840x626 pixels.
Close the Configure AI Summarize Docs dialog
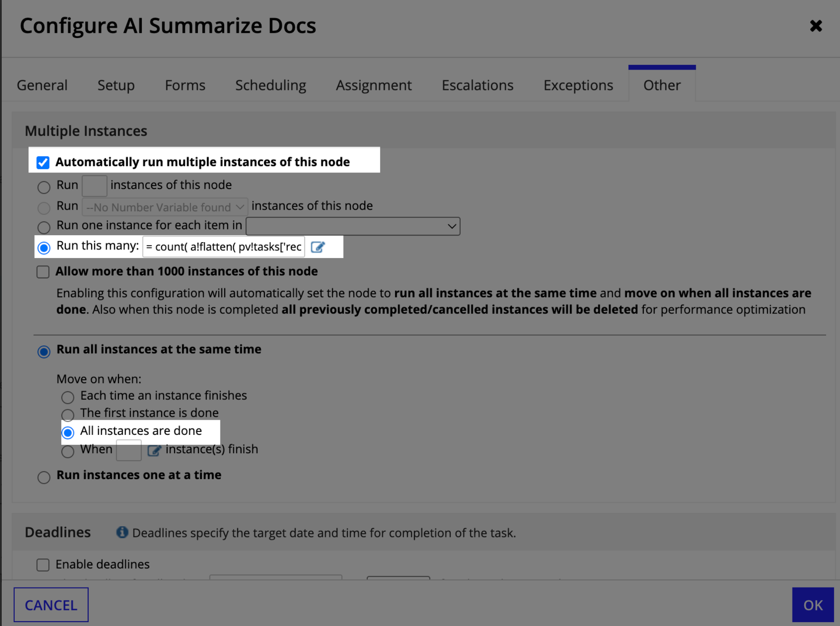point(815,26)
